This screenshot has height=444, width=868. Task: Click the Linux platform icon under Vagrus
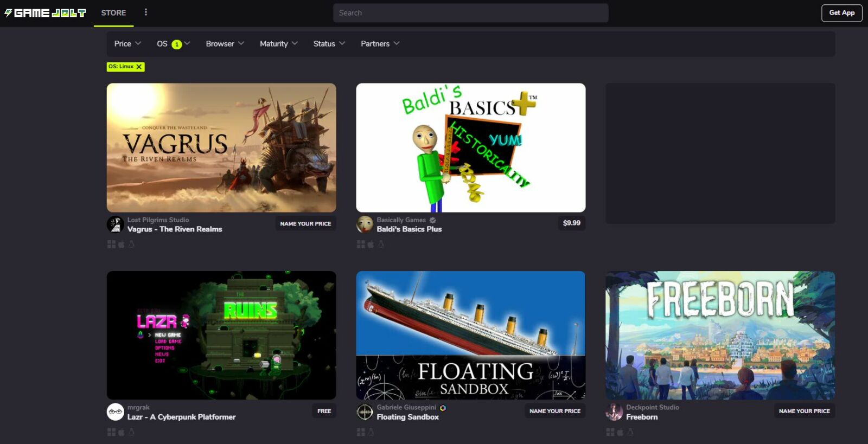(x=131, y=244)
